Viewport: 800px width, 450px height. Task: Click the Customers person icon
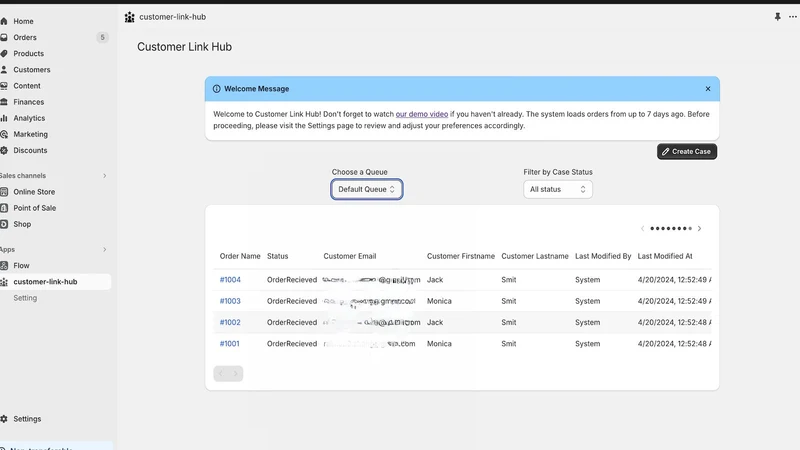point(4,70)
